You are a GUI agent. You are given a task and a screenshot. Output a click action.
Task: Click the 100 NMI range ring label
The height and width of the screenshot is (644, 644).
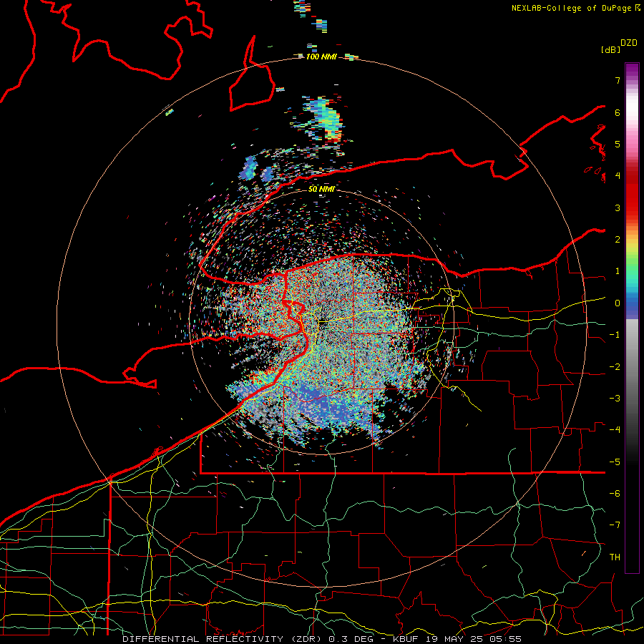point(321,57)
